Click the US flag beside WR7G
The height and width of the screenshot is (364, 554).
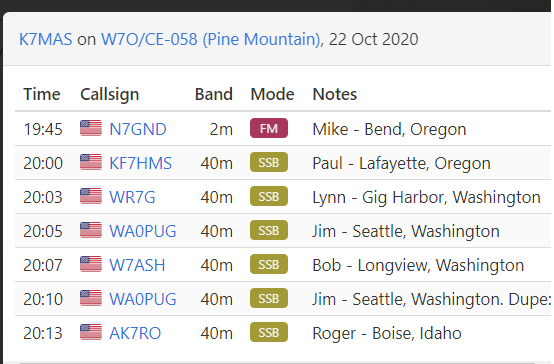[x=91, y=196]
